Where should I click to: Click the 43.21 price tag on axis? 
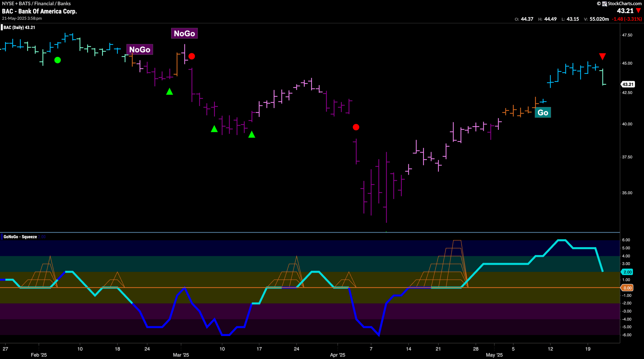[628, 84]
